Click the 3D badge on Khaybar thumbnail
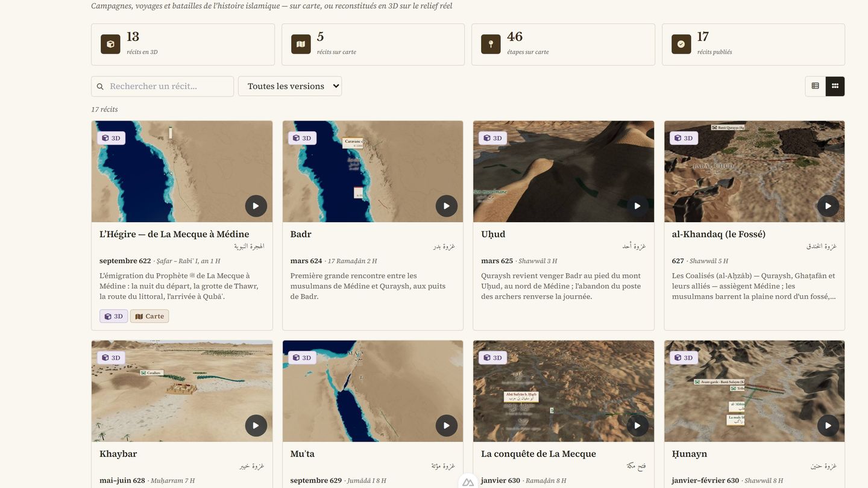Viewport: 868px width, 488px height. tap(111, 358)
